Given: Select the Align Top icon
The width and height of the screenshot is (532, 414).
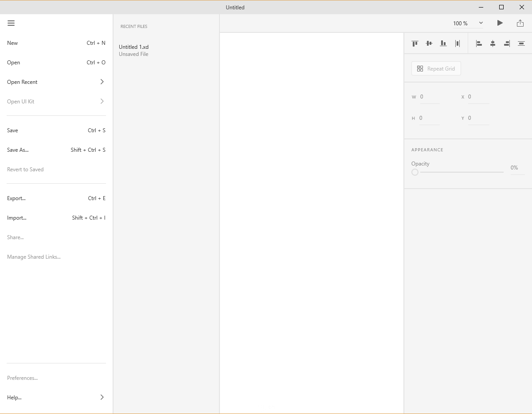Looking at the screenshot, I should click(x=415, y=43).
